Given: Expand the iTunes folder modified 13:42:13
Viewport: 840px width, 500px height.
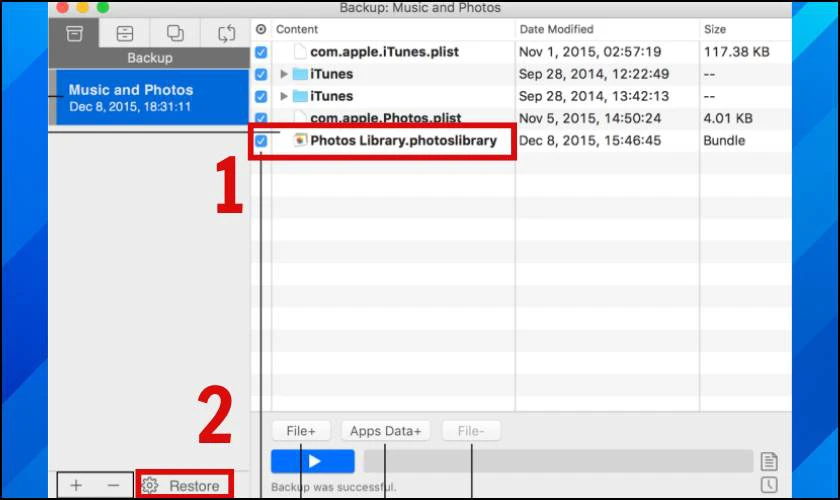Looking at the screenshot, I should tap(284, 96).
